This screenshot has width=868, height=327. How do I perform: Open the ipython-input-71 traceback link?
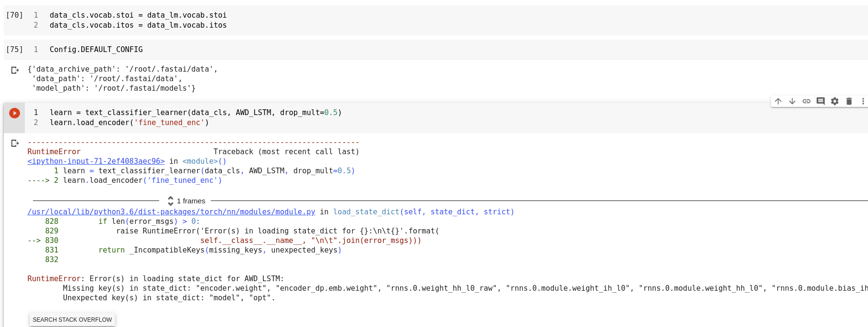pos(96,161)
